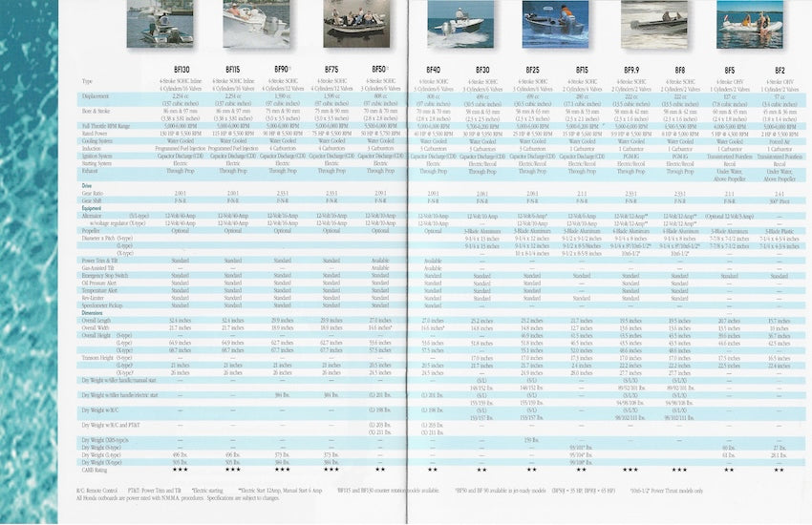Viewport: 812px width, 525px height.
Task: Click the two-star CARB rating under BF2
Action: pos(779,471)
